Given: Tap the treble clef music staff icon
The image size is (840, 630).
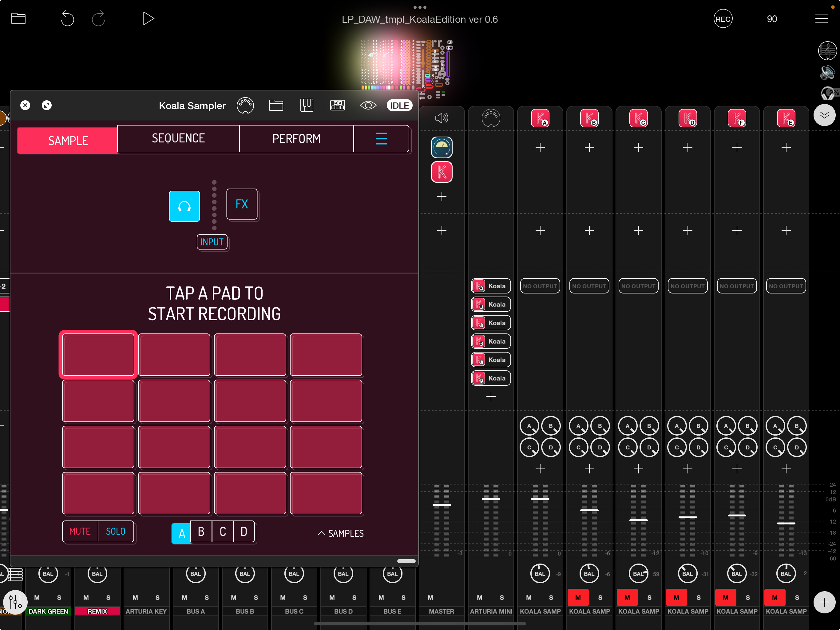Looking at the screenshot, I should pos(827,50).
